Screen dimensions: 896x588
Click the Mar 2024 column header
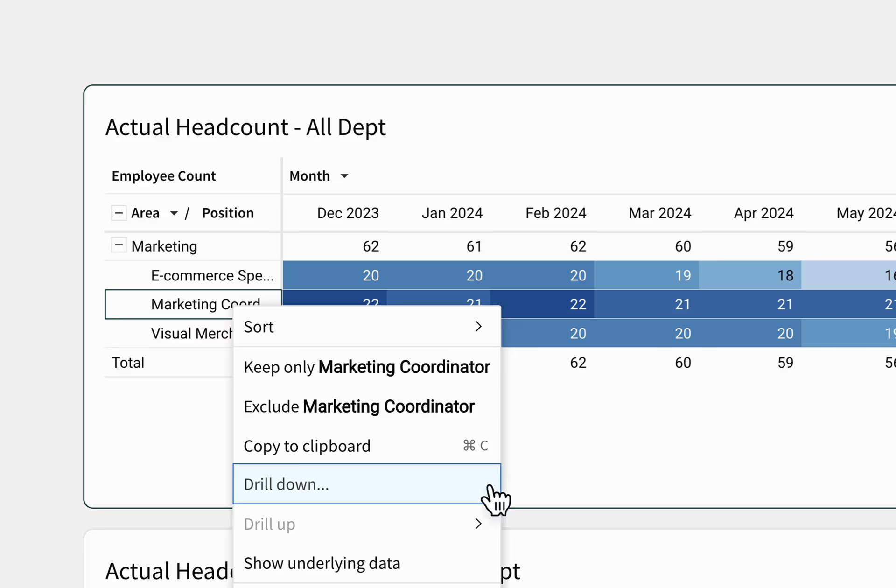click(x=659, y=213)
